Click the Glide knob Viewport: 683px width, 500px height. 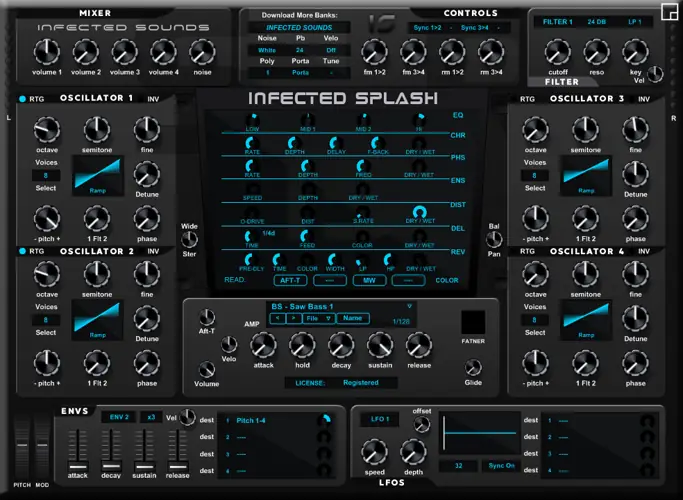tap(473, 367)
